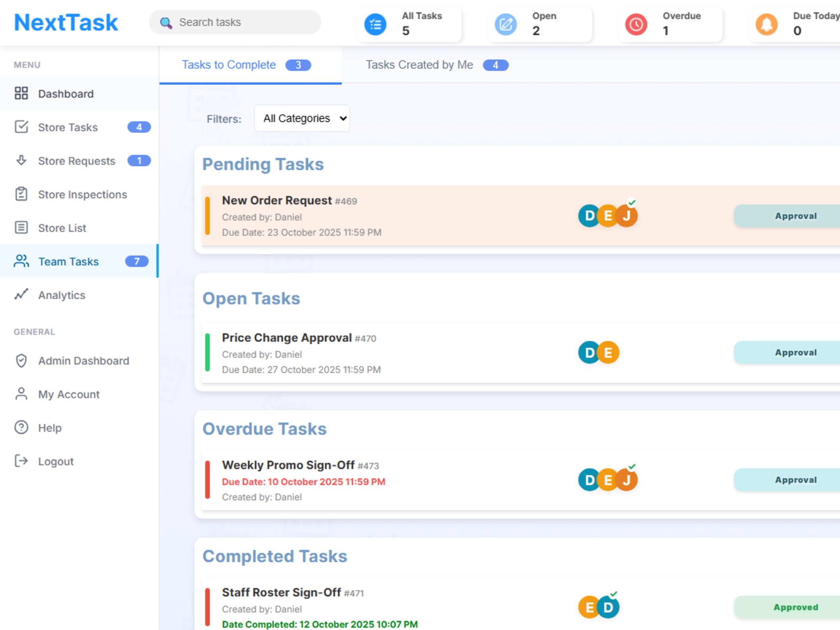The height and width of the screenshot is (630, 840).
Task: Click the Analytics chart icon
Action: tap(21, 295)
